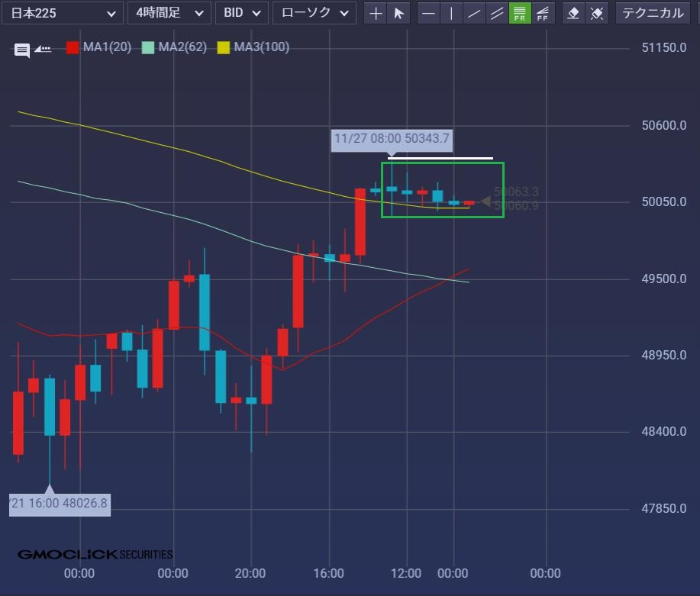The width and height of the screenshot is (700, 596).
Task: Toggle the Fibonacci fan FF tool
Action: pos(542,13)
